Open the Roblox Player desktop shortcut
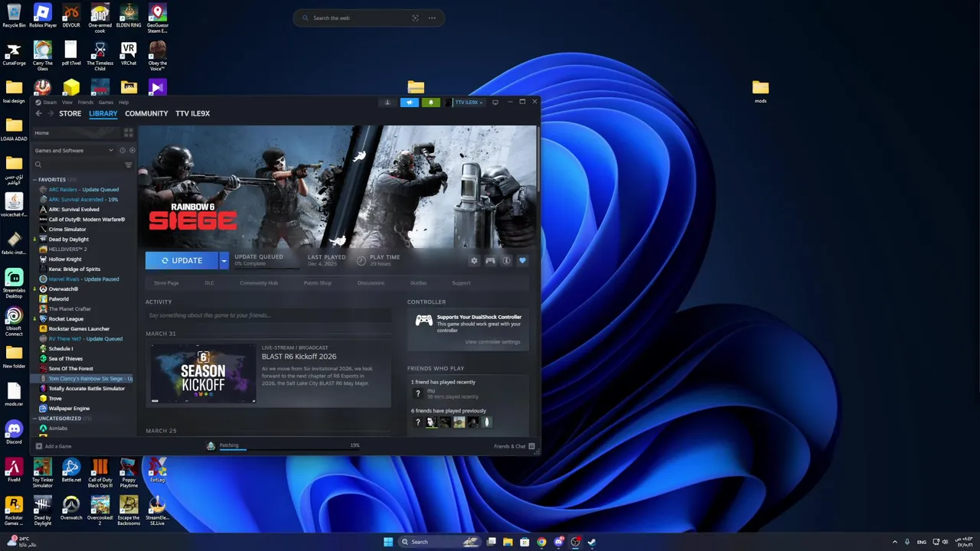Viewport: 980px width, 551px height. [x=42, y=17]
